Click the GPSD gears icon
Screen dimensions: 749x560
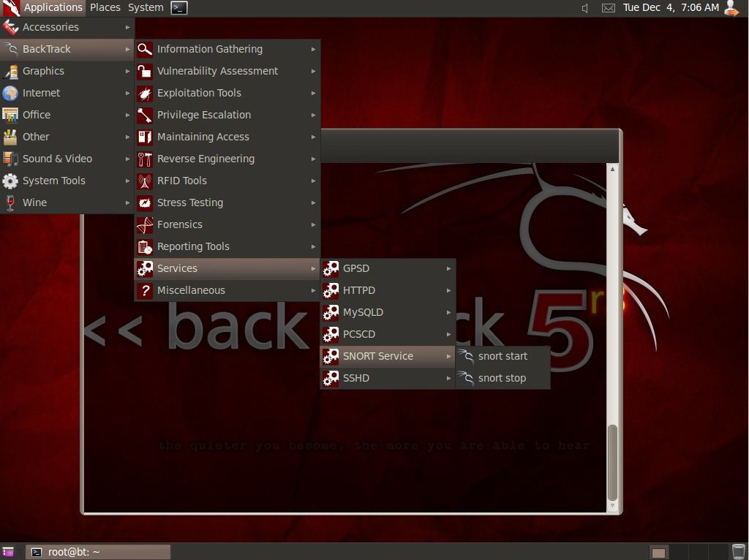pos(331,269)
